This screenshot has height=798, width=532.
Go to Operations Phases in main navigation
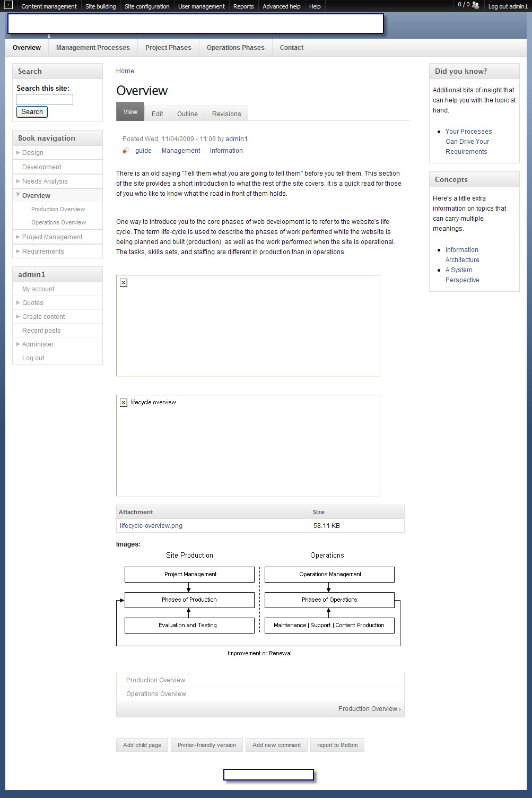pyautogui.click(x=236, y=48)
